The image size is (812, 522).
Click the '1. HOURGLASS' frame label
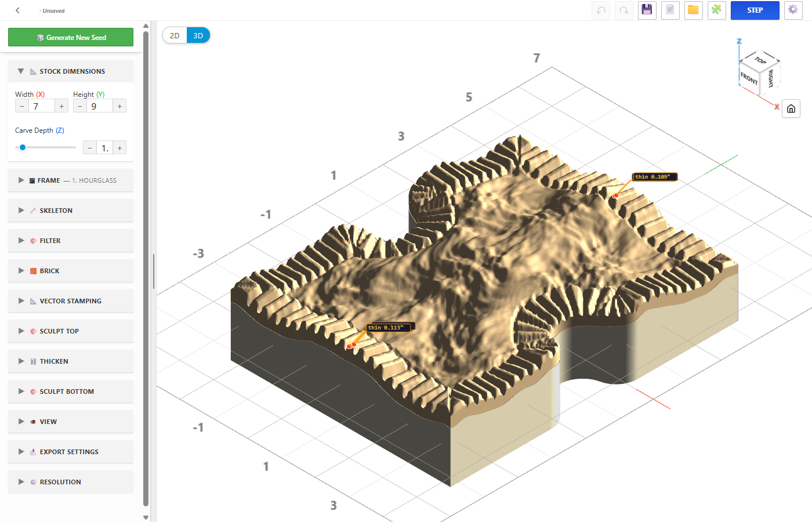[95, 180]
